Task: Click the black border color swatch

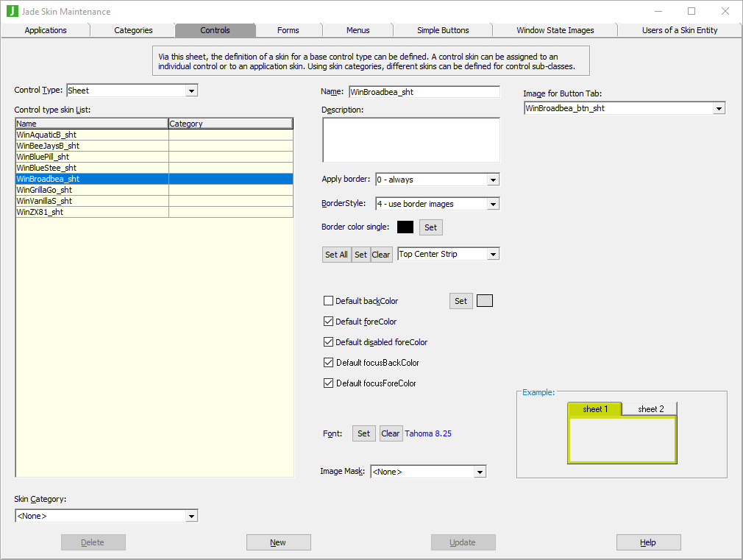Action: click(x=405, y=227)
